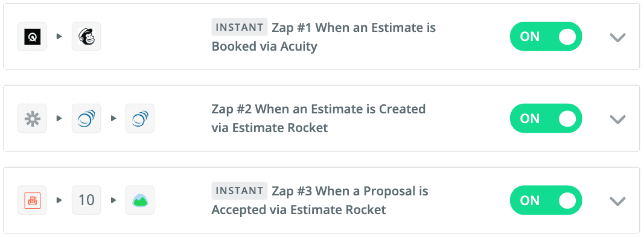This screenshot has height=237, width=644.
Task: Expand the Zap #1 options chevron
Action: coord(617,37)
